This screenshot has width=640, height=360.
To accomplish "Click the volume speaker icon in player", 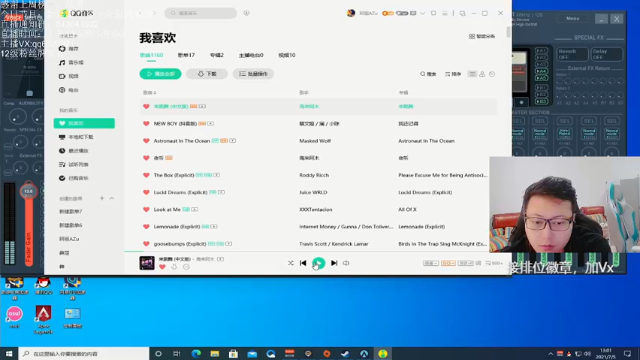I will pyautogui.click(x=346, y=263).
